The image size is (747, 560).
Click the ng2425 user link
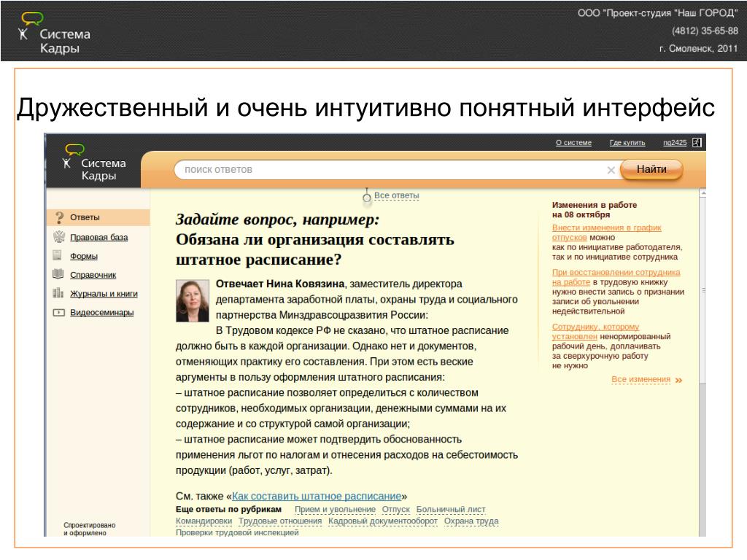pos(675,142)
